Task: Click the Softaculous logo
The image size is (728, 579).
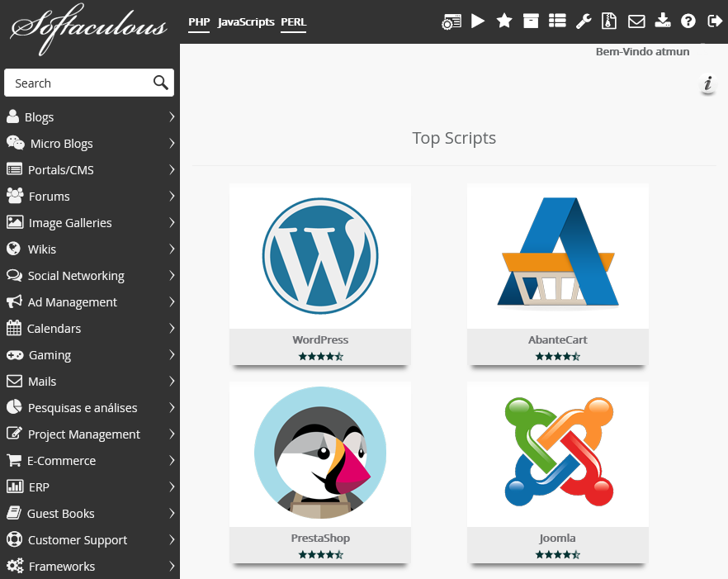Action: pyautogui.click(x=88, y=28)
